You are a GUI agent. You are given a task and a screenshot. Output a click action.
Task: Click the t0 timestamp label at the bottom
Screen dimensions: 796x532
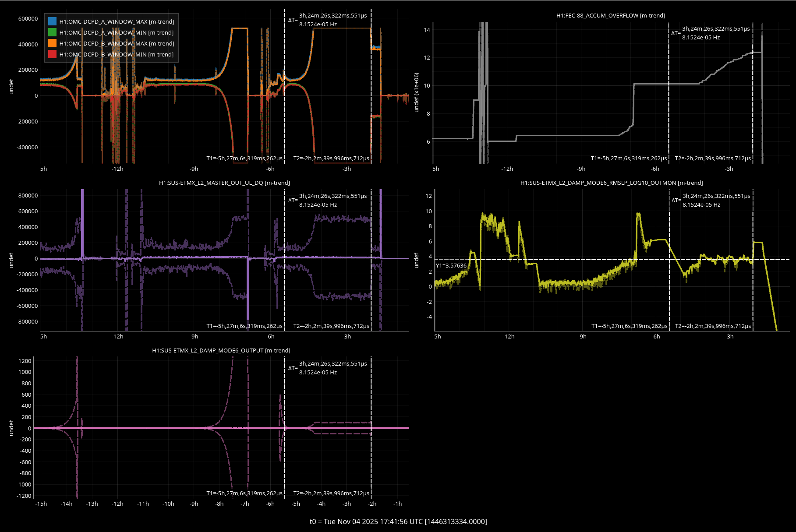(398, 521)
